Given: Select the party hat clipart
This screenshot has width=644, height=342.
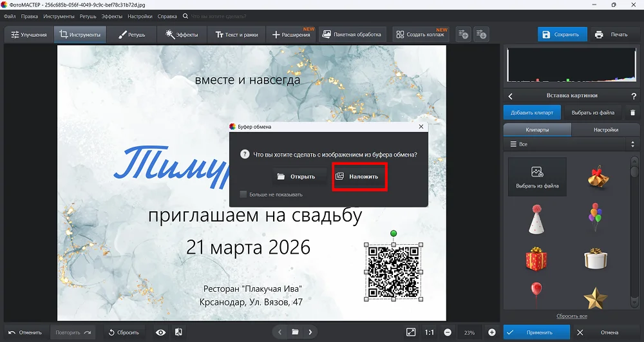Looking at the screenshot, I should pos(536,219).
